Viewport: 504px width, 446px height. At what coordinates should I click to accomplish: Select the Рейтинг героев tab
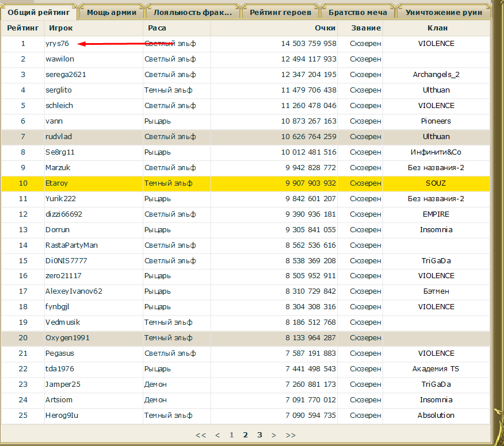click(x=280, y=12)
